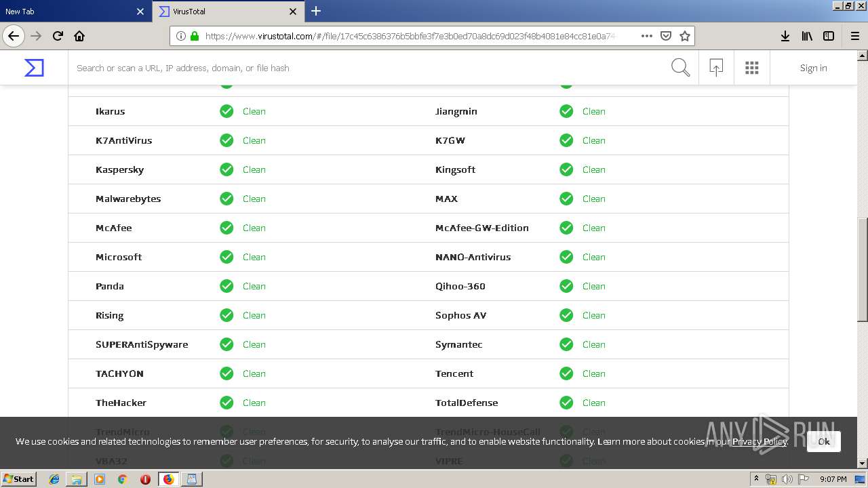Click the TotalDefense engine name
868x488 pixels.
(467, 403)
